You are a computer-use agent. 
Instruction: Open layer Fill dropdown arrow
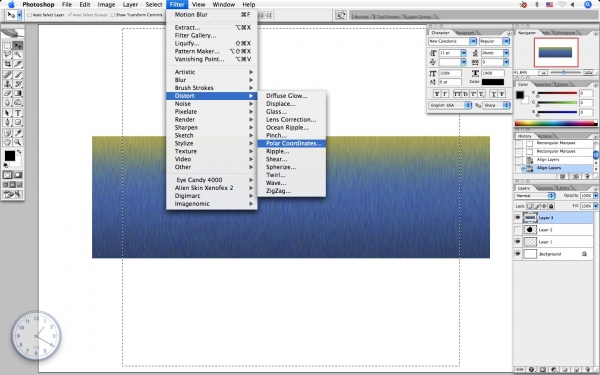tap(596, 206)
